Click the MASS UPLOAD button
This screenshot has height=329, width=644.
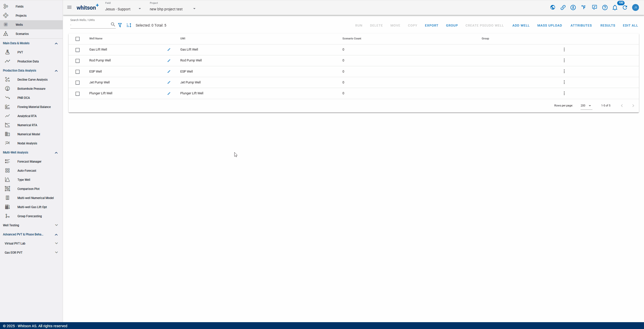[x=549, y=26]
